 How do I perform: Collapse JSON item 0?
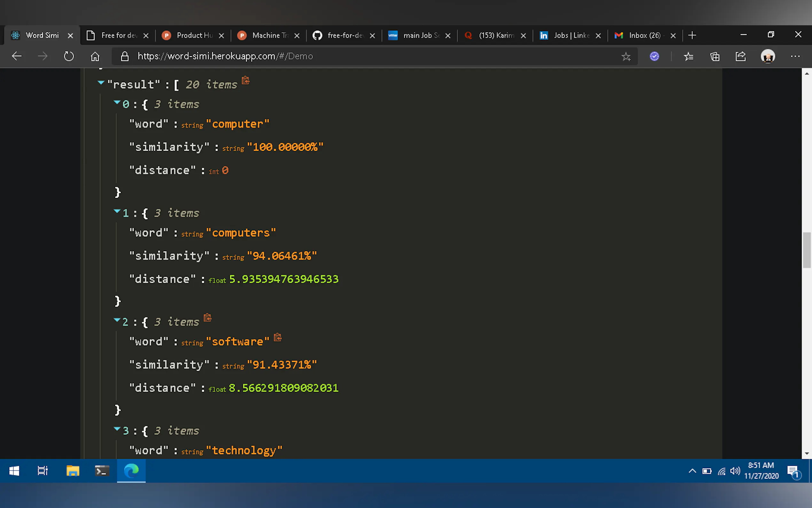coord(117,102)
